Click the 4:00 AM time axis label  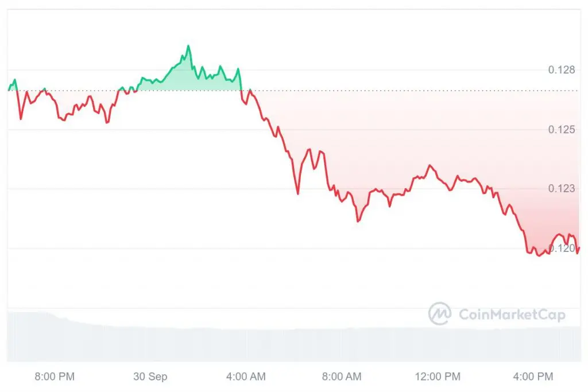246,377
